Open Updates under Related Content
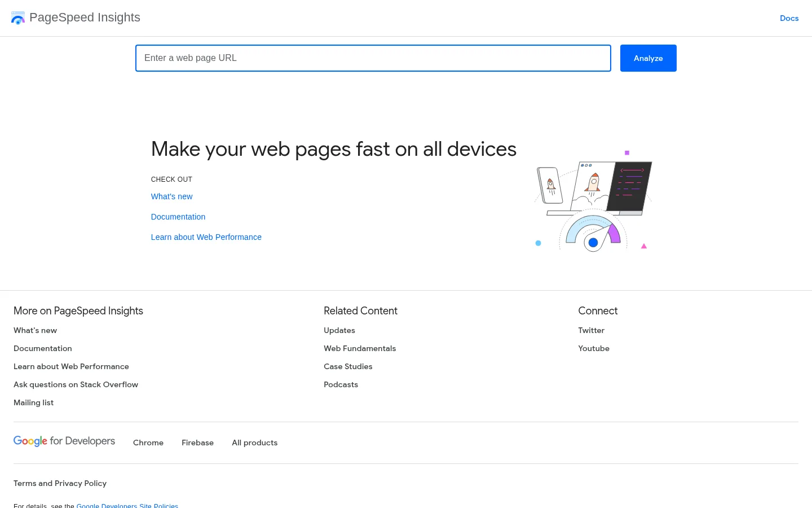812x508 pixels. 339,330
